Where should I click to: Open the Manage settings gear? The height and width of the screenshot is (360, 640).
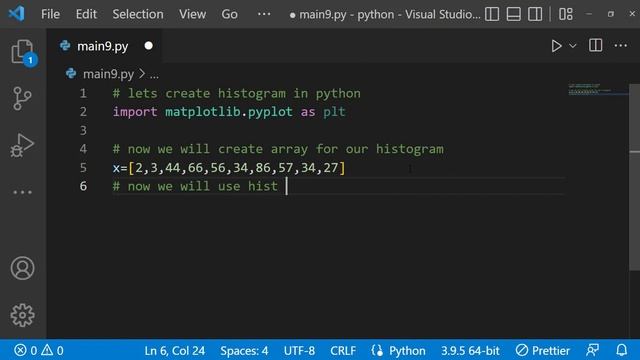coord(22,315)
